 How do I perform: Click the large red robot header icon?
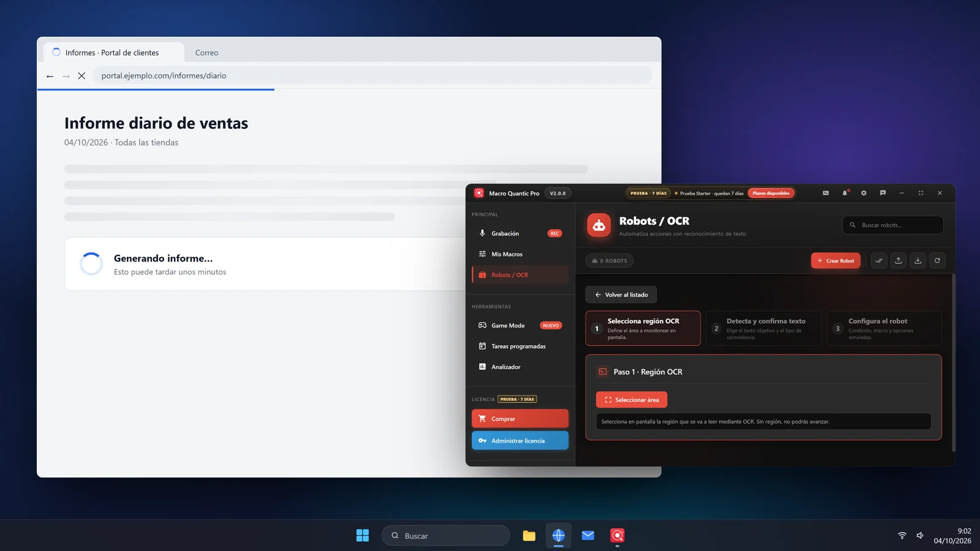click(599, 225)
